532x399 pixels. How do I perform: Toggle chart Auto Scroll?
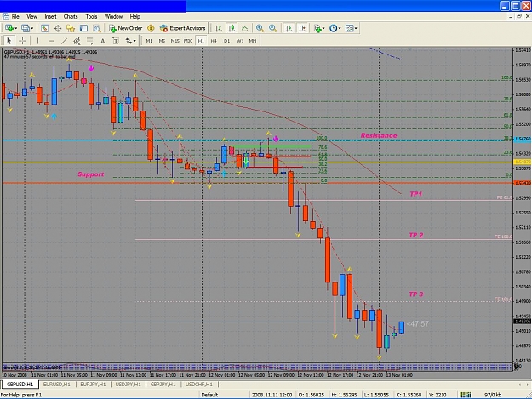click(x=289, y=28)
